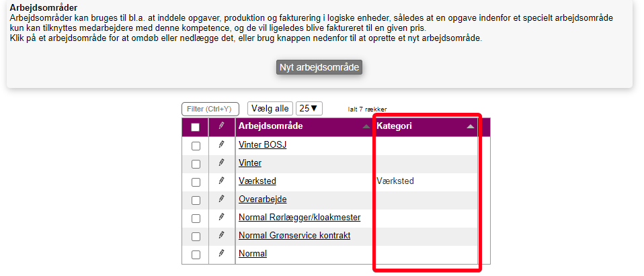Toggle the select-all header checkbox
The height and width of the screenshot is (276, 644).
[196, 127]
